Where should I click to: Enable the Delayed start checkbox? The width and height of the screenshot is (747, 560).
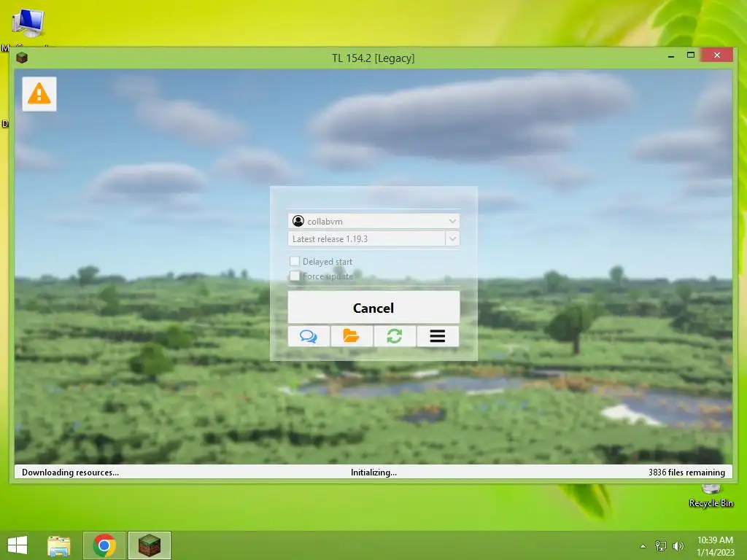pos(295,261)
